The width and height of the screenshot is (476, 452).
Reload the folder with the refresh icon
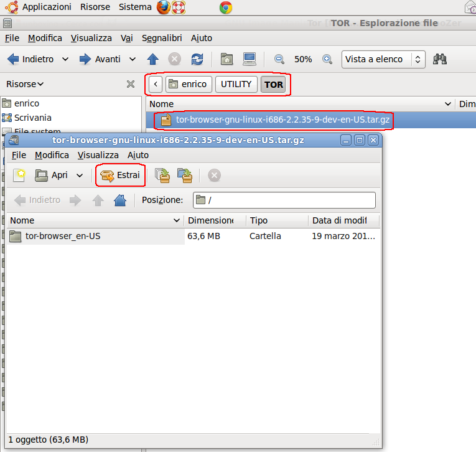[x=197, y=59]
